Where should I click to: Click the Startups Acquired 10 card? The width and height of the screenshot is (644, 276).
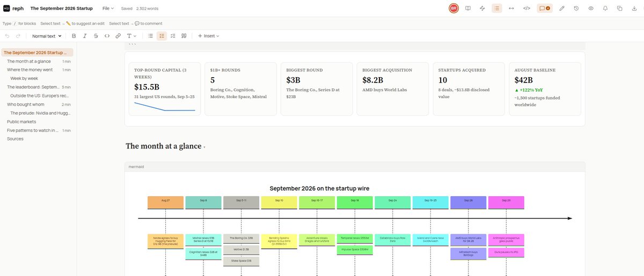click(469, 88)
